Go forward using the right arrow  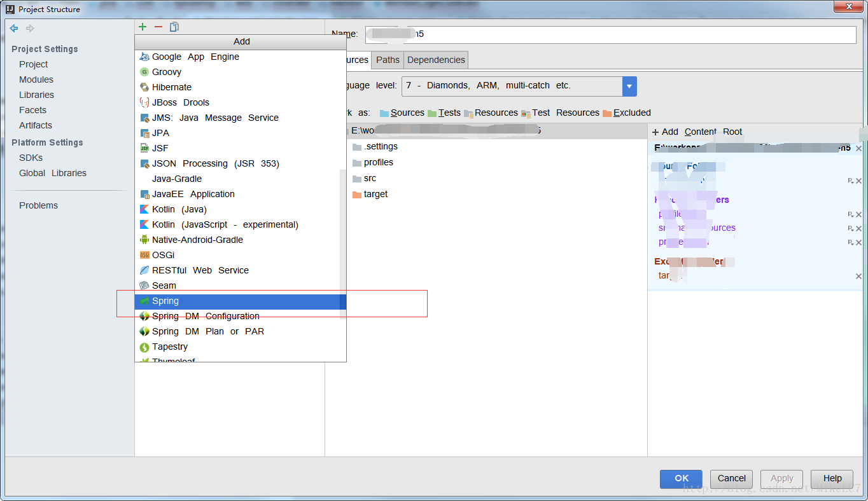coord(30,28)
